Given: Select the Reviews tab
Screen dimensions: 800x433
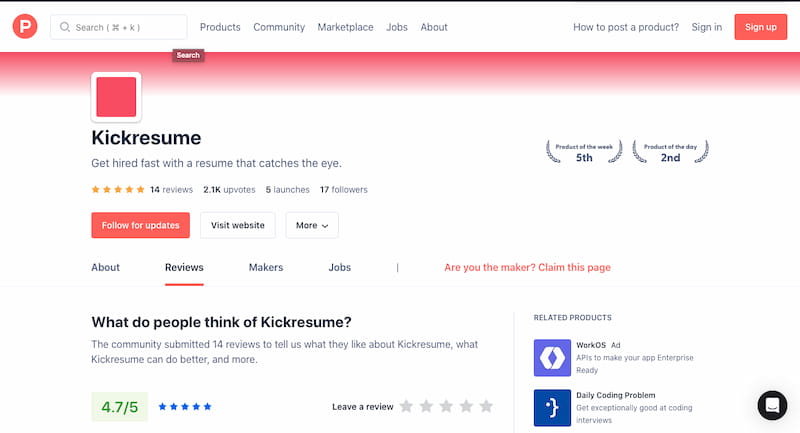Looking at the screenshot, I should point(184,267).
